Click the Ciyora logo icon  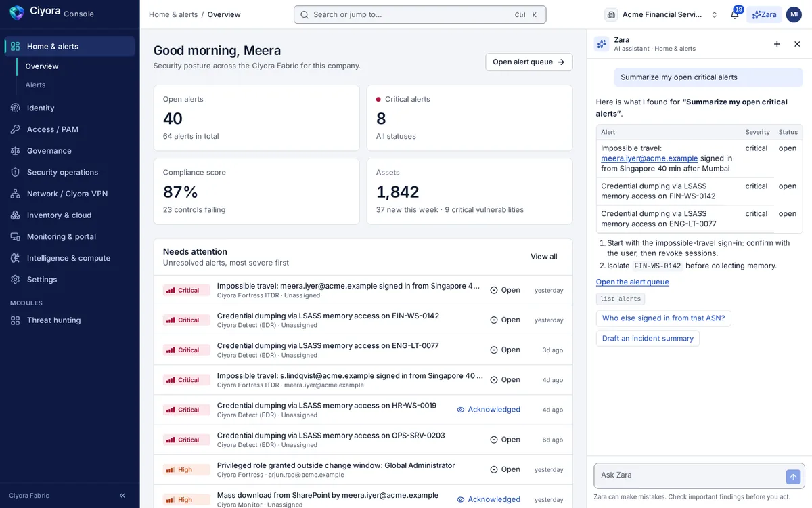16,13
